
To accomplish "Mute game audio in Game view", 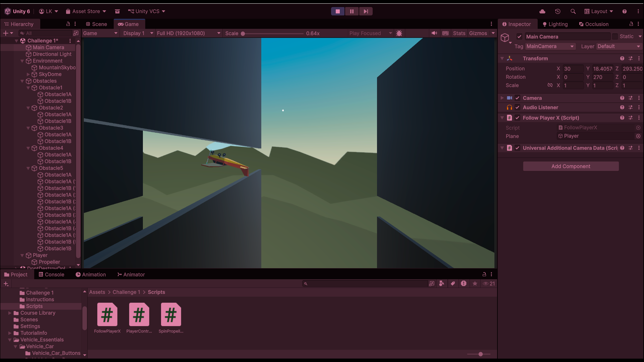I will 434,33.
